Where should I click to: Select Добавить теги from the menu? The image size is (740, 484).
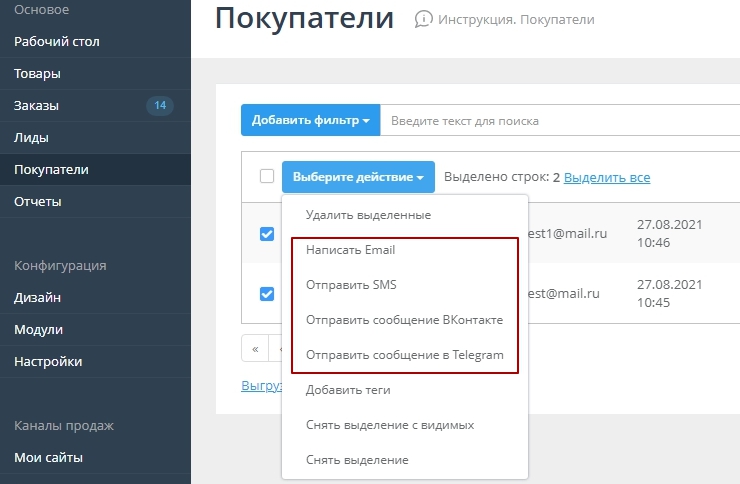click(x=348, y=390)
